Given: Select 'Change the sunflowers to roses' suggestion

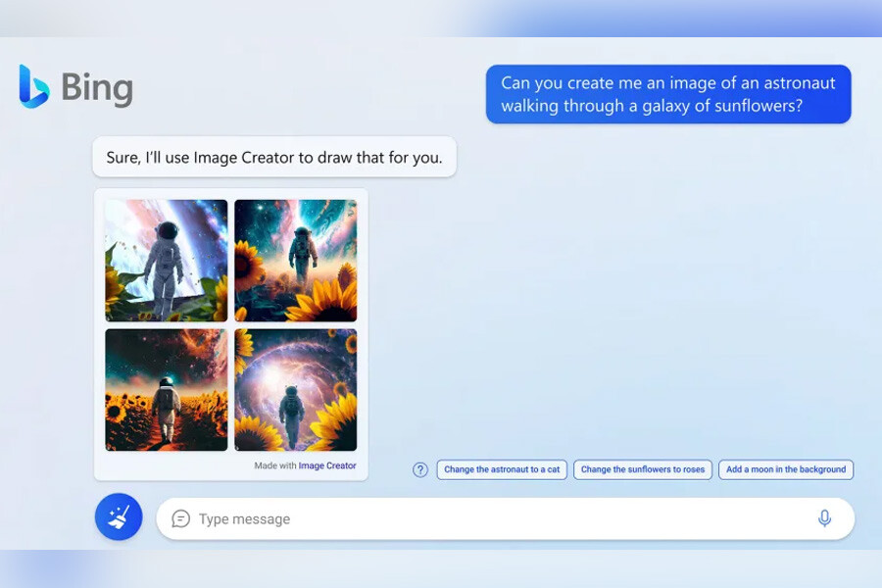Looking at the screenshot, I should [x=643, y=469].
